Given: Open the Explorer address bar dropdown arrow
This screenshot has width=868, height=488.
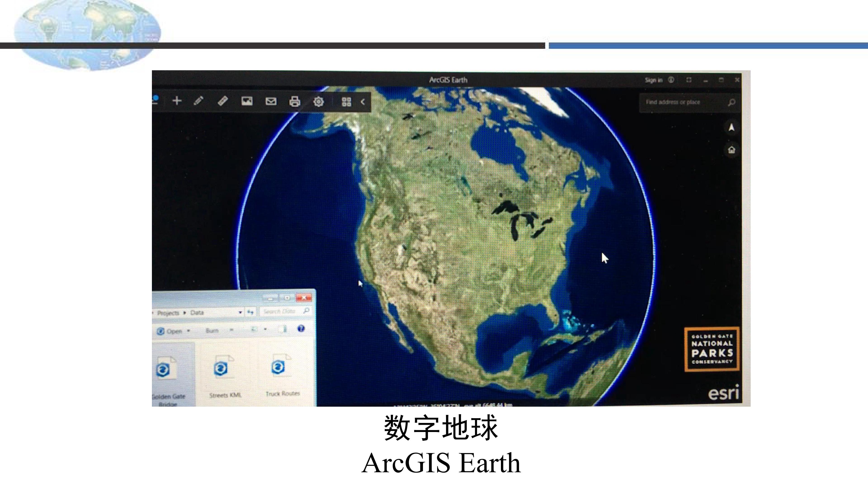Looking at the screenshot, I should (x=240, y=312).
